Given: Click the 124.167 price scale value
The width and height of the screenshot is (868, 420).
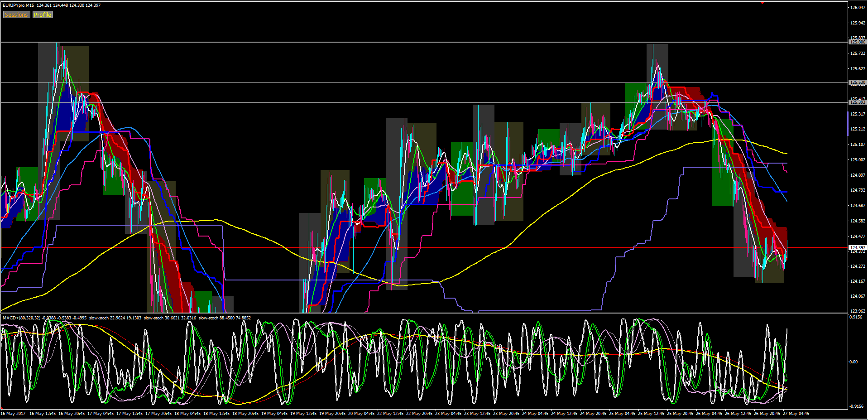Looking at the screenshot, I should 858,281.
